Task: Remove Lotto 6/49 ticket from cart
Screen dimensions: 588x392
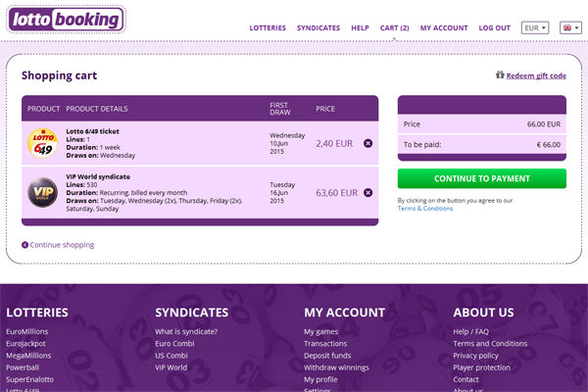Action: [x=367, y=143]
